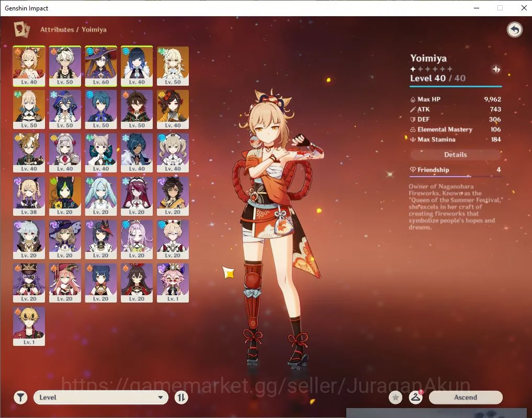Select Amber Lv. 20 portrait
Viewport: 532px width, 418px height.
pos(137,283)
